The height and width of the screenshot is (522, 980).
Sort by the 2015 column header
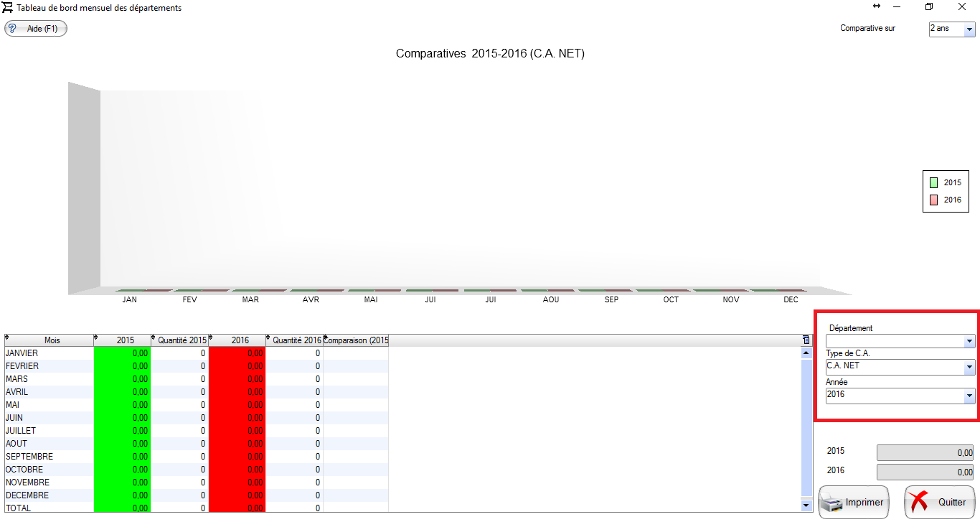[125, 340]
